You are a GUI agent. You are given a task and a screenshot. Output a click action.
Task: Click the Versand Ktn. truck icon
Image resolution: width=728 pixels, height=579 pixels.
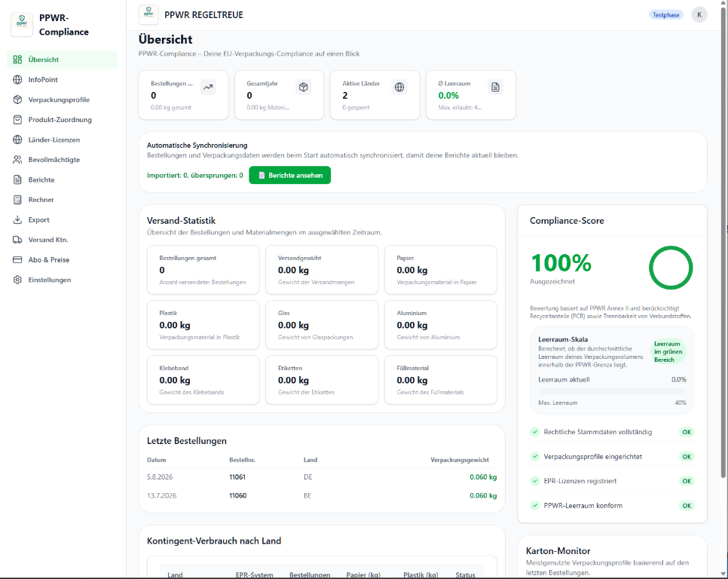click(17, 240)
